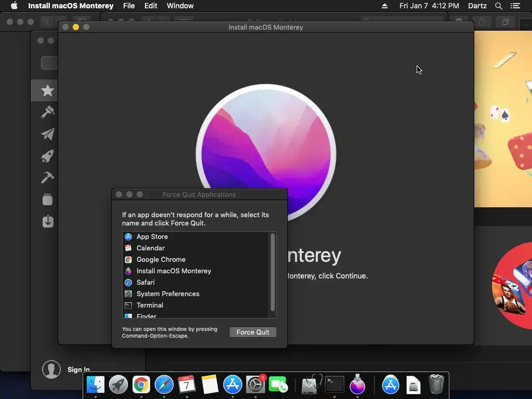532x399 pixels.
Task: Click the account avatar next to Sign In
Action: [x=51, y=369]
